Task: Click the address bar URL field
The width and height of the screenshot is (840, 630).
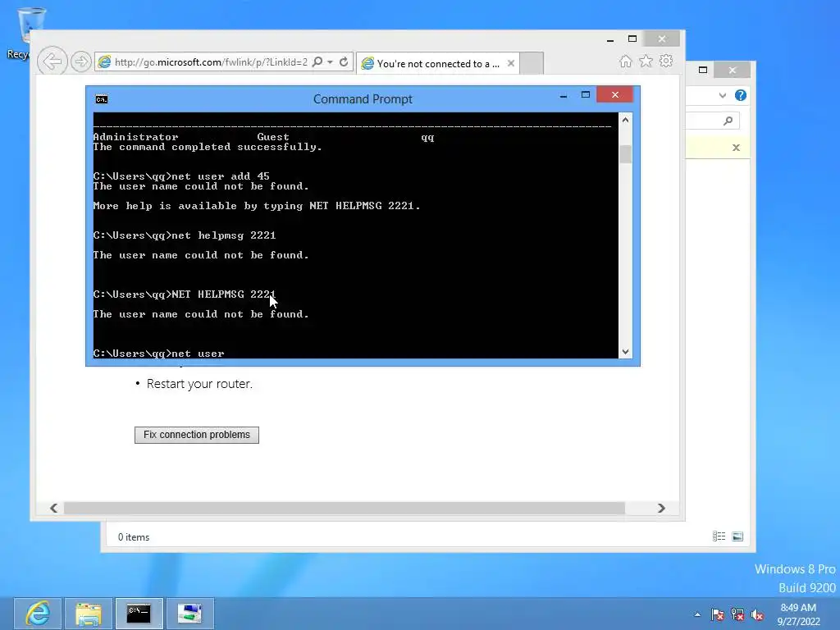Action: tap(211, 62)
